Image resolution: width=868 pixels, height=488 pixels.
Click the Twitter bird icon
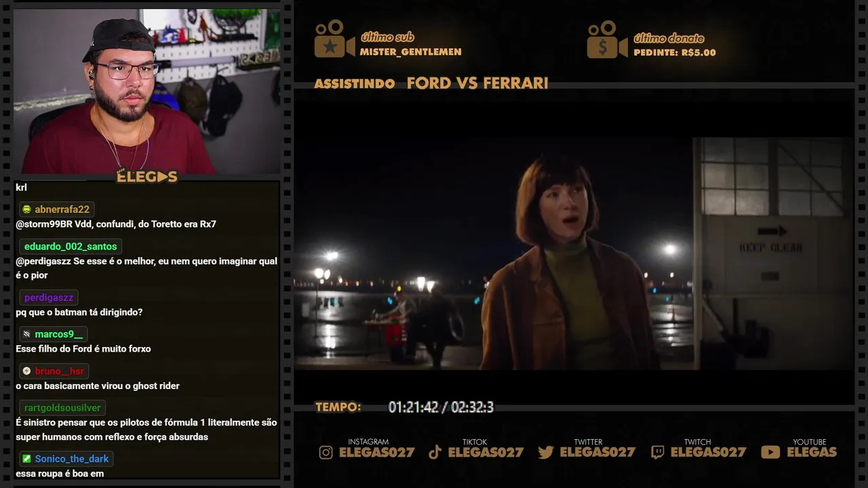pos(546,452)
